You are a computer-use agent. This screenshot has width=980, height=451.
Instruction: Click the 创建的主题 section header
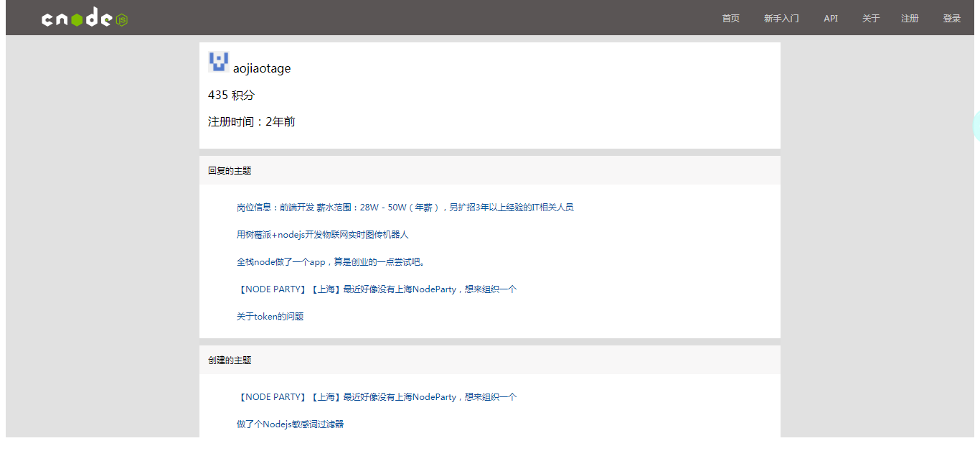pyautogui.click(x=490, y=360)
